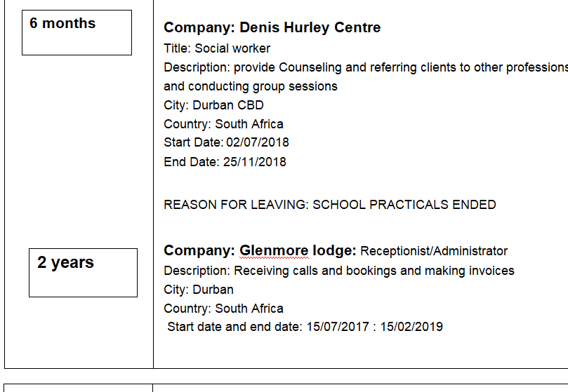Click the first 'Country: South Africa' line

point(223,124)
